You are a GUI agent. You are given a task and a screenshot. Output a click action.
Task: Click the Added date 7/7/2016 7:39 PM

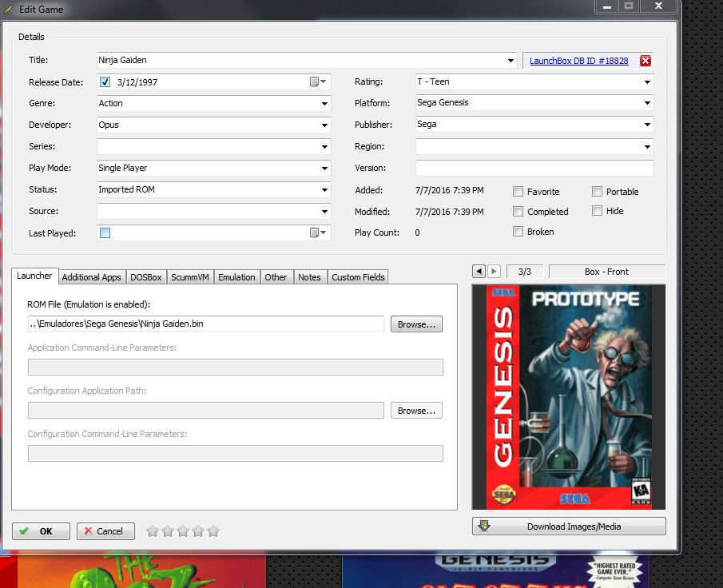[450, 190]
